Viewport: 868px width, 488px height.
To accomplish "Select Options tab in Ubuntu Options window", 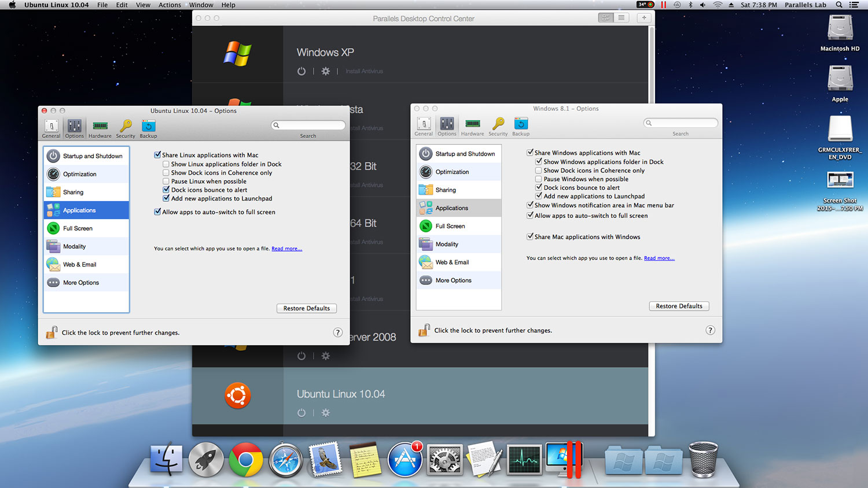I will coord(74,128).
